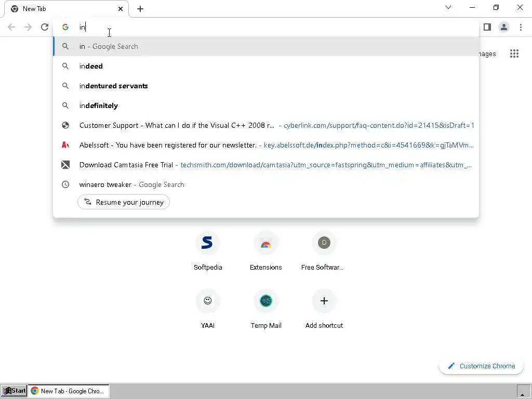Click magnifier icon next to 'indeed'

[65, 66]
